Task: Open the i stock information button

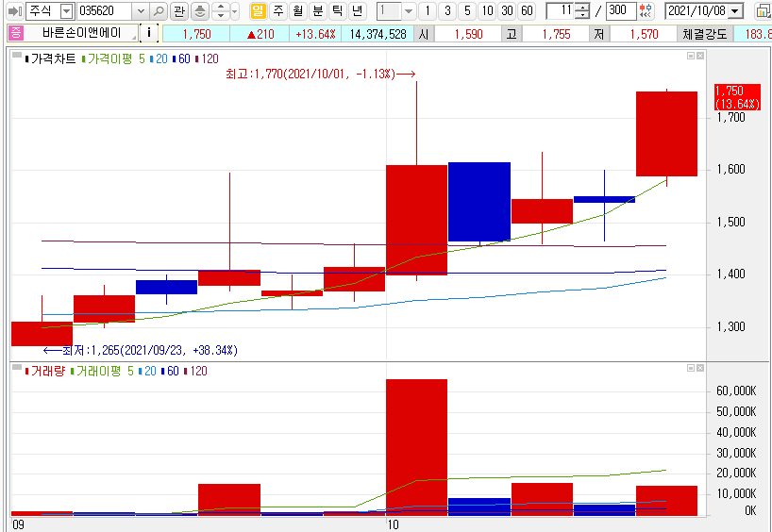Action: 149,33
